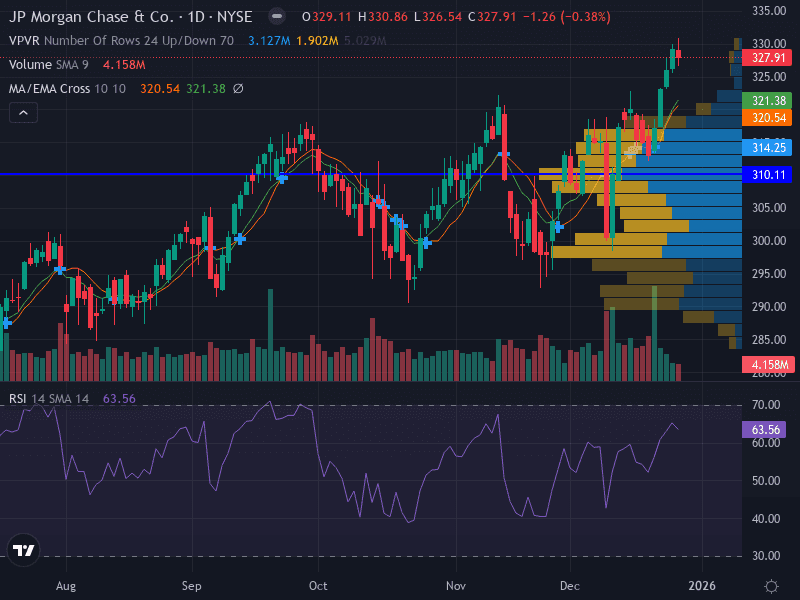Click the purple 63.56 RSI label
Image resolution: width=800 pixels, height=600 pixels.
coord(764,430)
